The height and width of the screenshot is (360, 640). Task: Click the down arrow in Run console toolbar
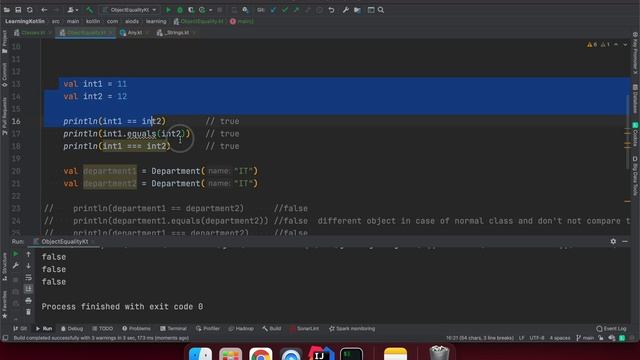(x=29, y=266)
